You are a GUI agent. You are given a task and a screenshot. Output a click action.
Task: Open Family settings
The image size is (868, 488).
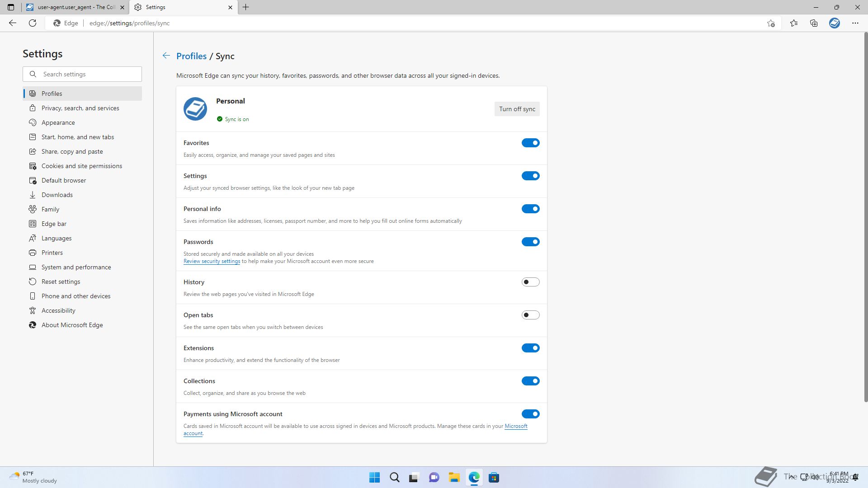82,209
